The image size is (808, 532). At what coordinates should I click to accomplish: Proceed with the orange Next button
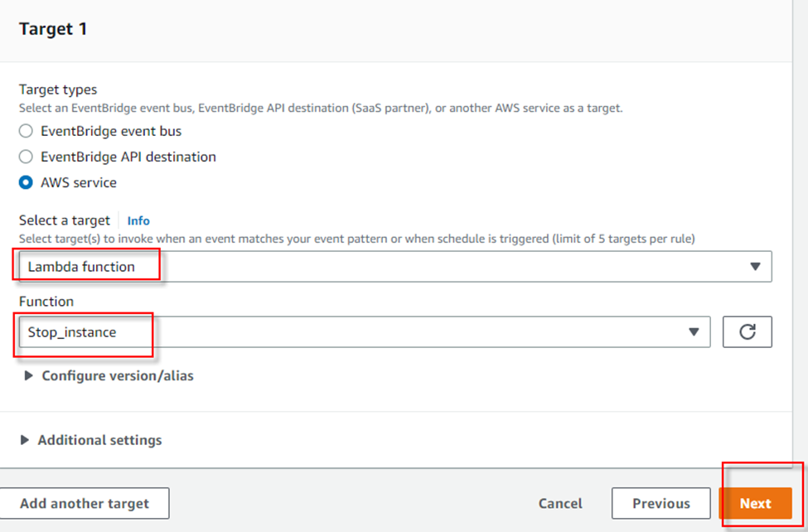click(756, 503)
